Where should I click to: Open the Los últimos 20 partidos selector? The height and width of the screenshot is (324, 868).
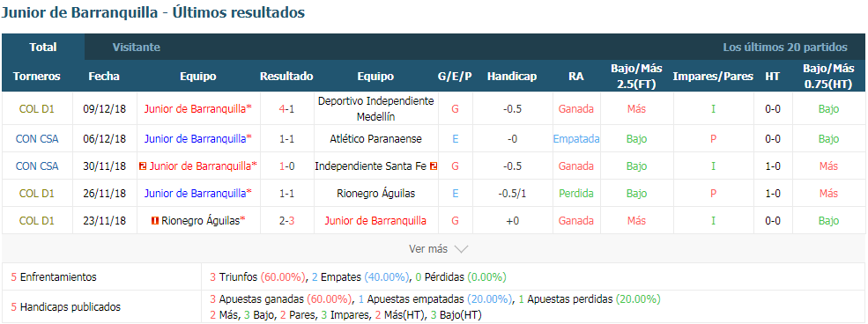click(785, 48)
